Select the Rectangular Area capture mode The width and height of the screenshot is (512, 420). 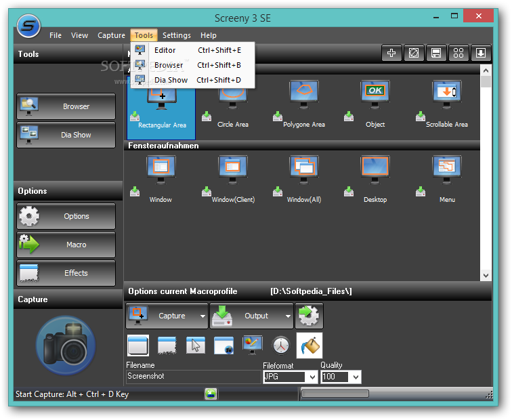click(161, 111)
